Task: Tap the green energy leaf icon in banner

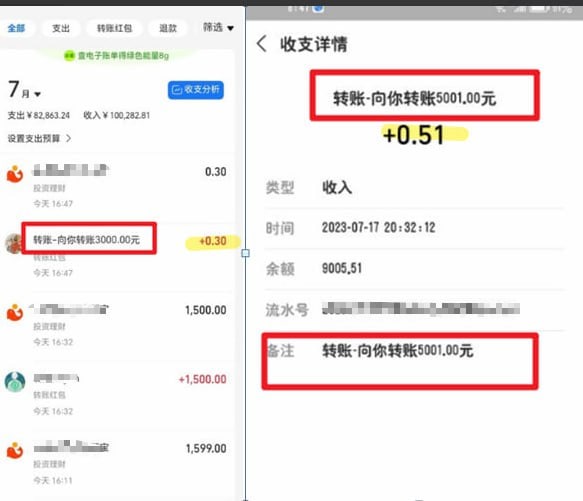Action: pyautogui.click(x=69, y=56)
